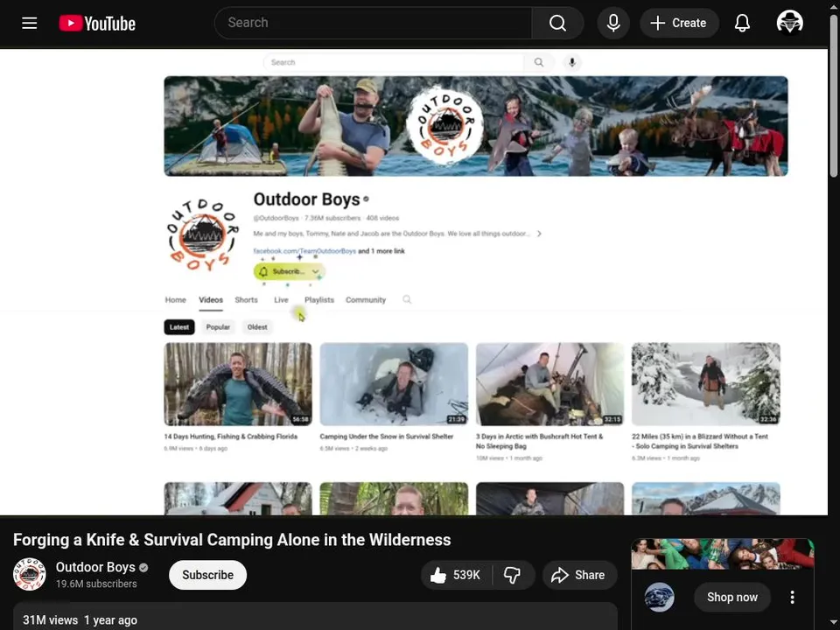Click title 'Camping Under the Snow in Survival Shelter'

pyautogui.click(x=387, y=437)
